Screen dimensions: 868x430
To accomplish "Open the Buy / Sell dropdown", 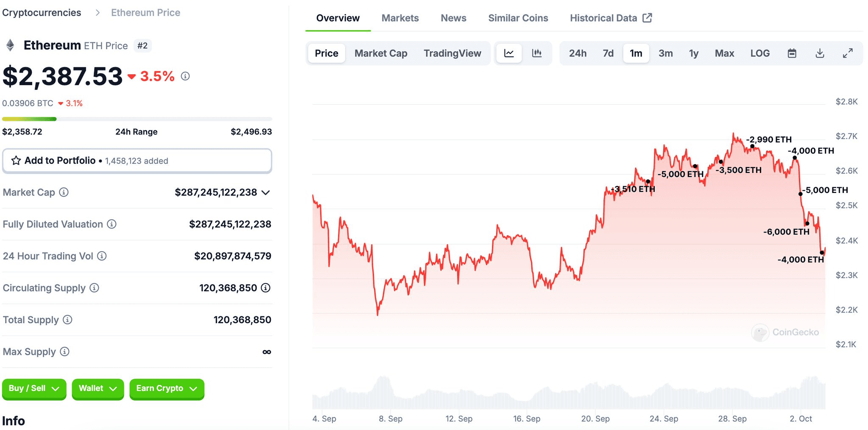I will pyautogui.click(x=34, y=388).
